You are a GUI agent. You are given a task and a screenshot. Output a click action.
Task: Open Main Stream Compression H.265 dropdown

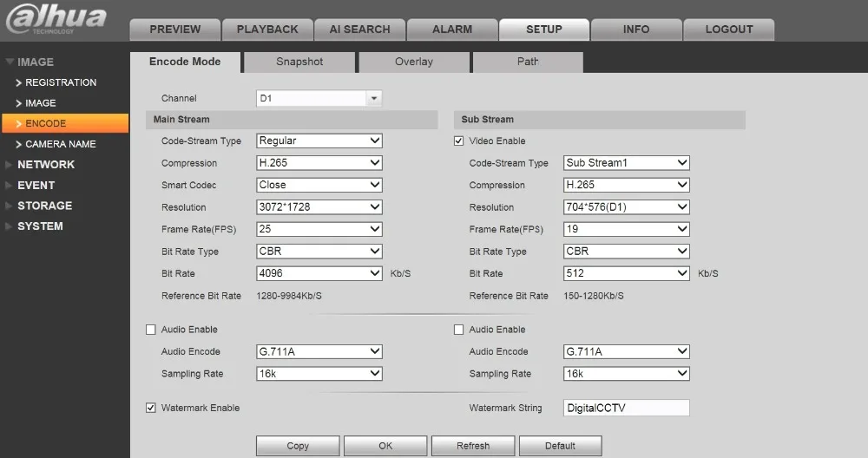click(319, 162)
